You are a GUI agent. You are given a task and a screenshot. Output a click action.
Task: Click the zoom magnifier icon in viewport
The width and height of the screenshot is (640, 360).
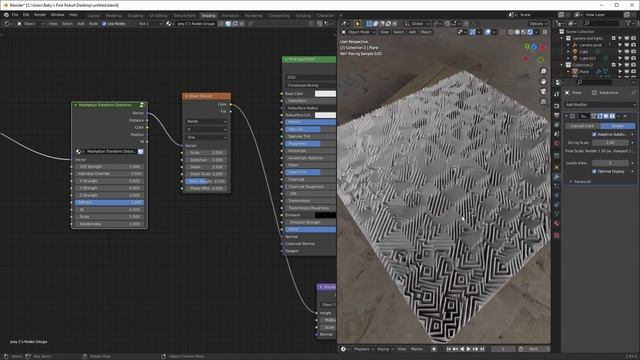point(543,71)
